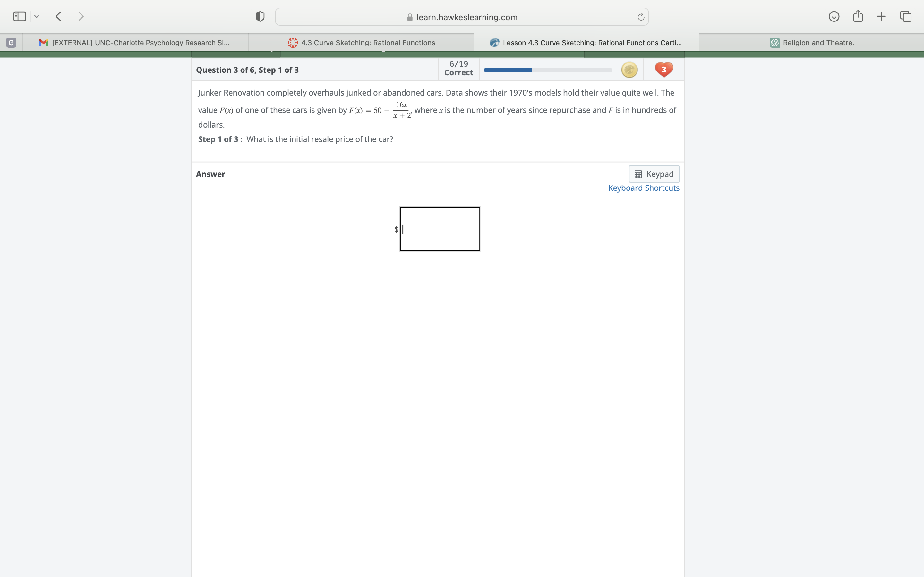Click the Share icon

858,16
